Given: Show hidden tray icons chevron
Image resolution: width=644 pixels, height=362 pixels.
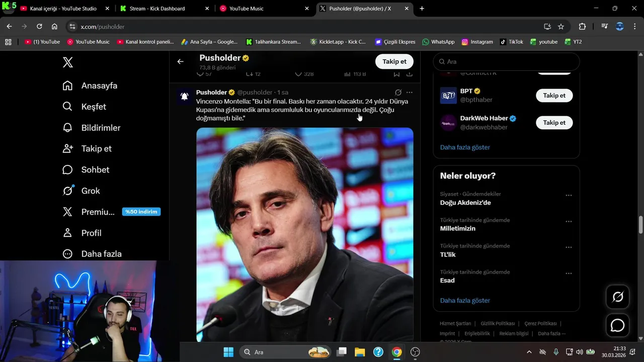Looking at the screenshot, I should (x=529, y=352).
